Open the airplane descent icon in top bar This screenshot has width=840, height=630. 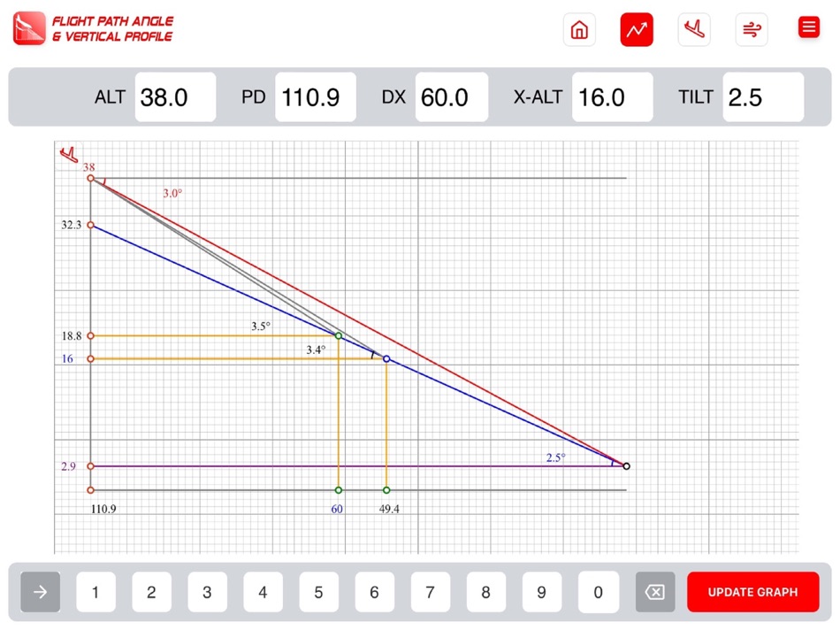694,29
